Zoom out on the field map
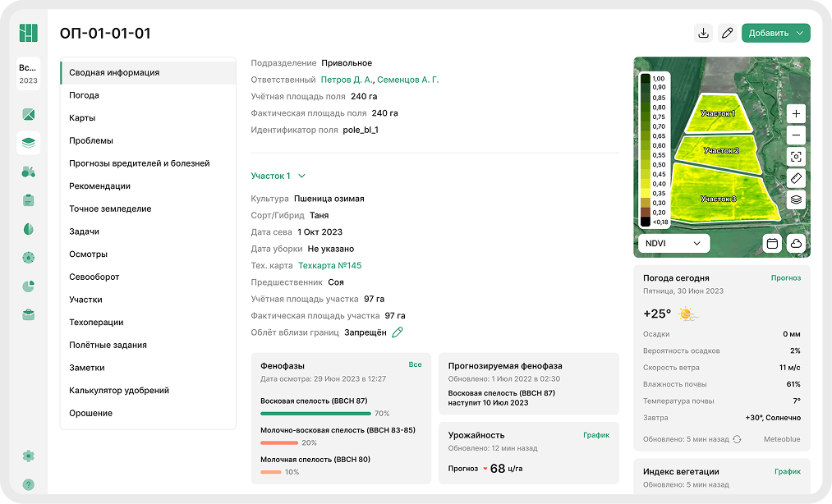832x504 pixels. [x=796, y=135]
